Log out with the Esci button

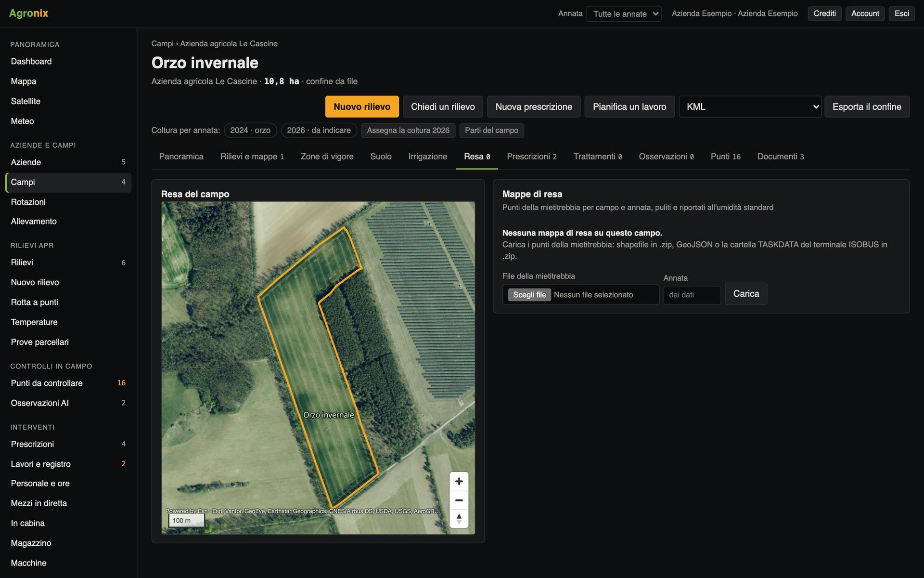[x=901, y=13]
